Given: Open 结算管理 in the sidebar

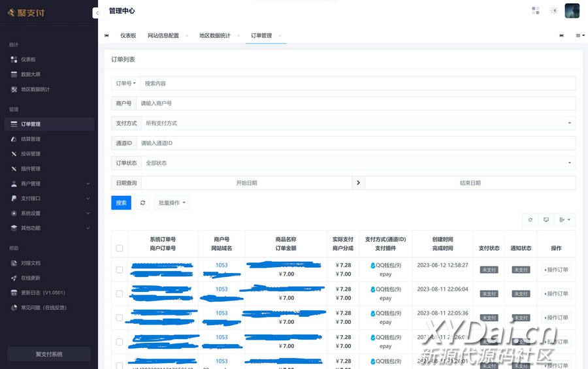Looking at the screenshot, I should pyautogui.click(x=31, y=139).
